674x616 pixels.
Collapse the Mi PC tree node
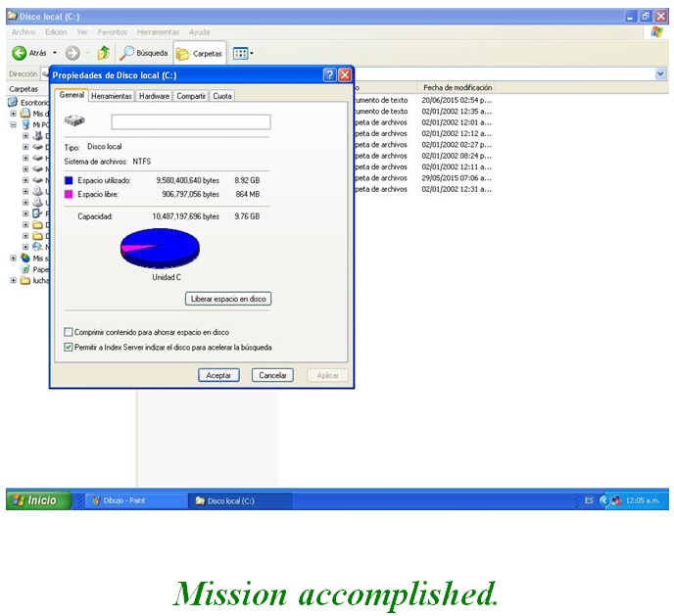(14, 124)
